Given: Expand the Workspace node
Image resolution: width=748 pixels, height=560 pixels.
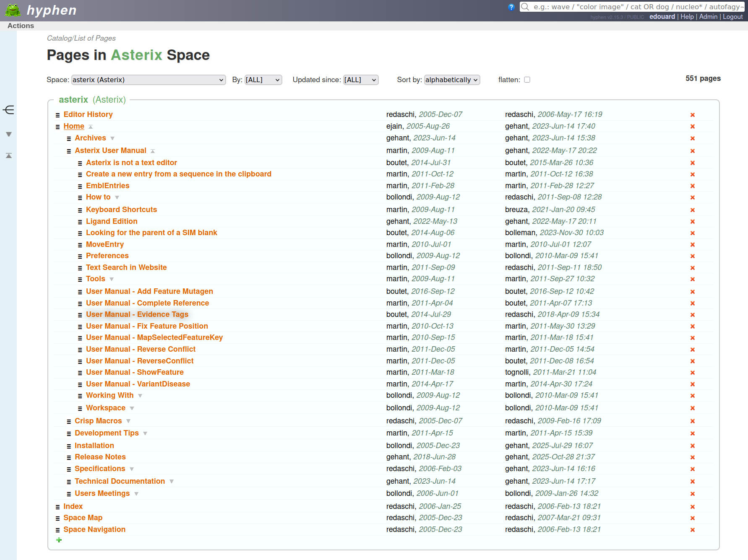Looking at the screenshot, I should pyautogui.click(x=132, y=408).
